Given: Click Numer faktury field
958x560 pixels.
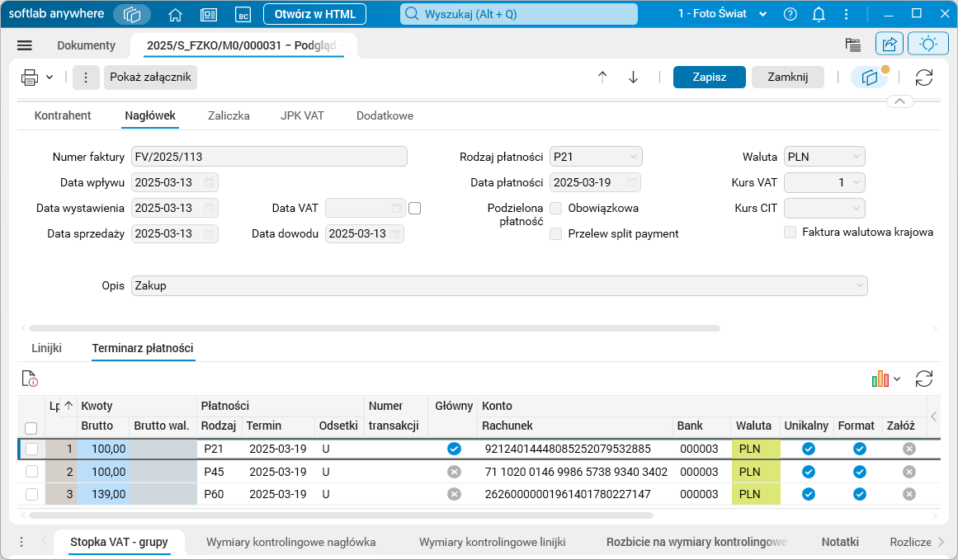Looking at the screenshot, I should pyautogui.click(x=269, y=157).
